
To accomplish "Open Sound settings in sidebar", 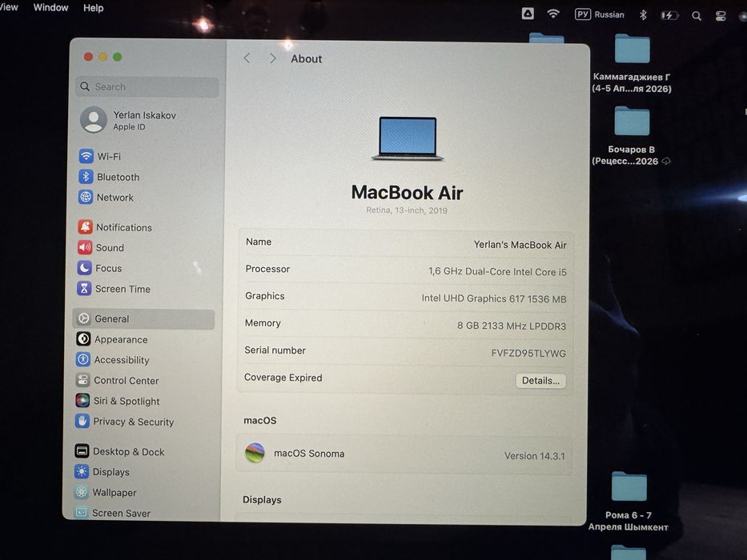I will tap(101, 248).
